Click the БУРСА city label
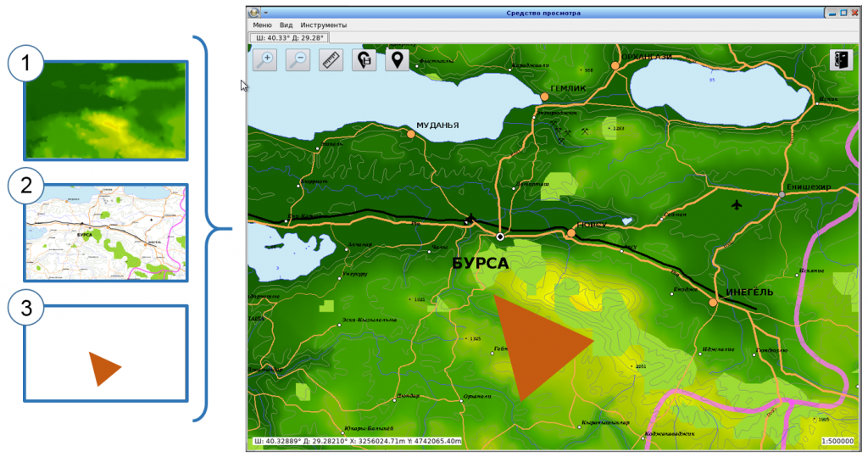This screenshot has width=868, height=457. pos(481,264)
